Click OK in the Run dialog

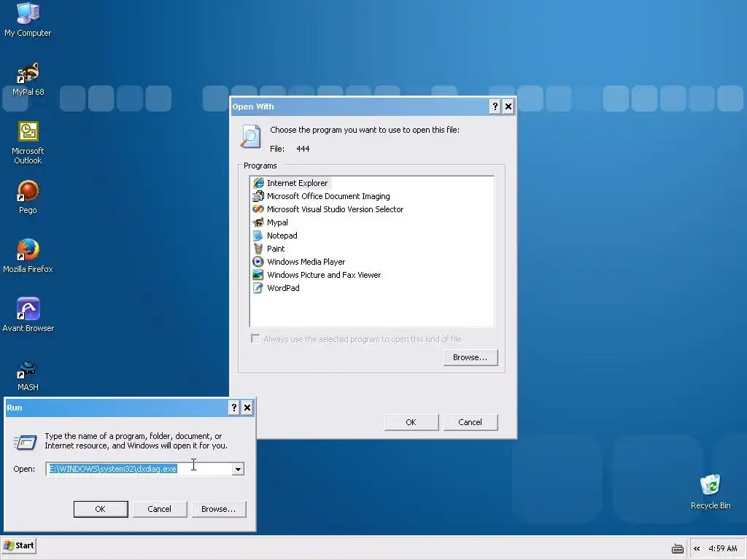pyautogui.click(x=101, y=509)
